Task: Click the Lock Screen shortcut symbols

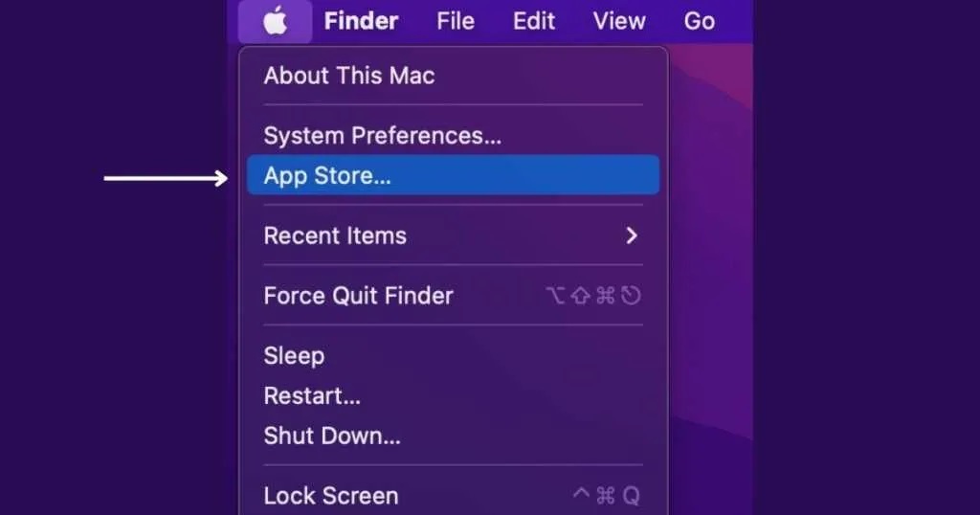Action: pyautogui.click(x=606, y=496)
